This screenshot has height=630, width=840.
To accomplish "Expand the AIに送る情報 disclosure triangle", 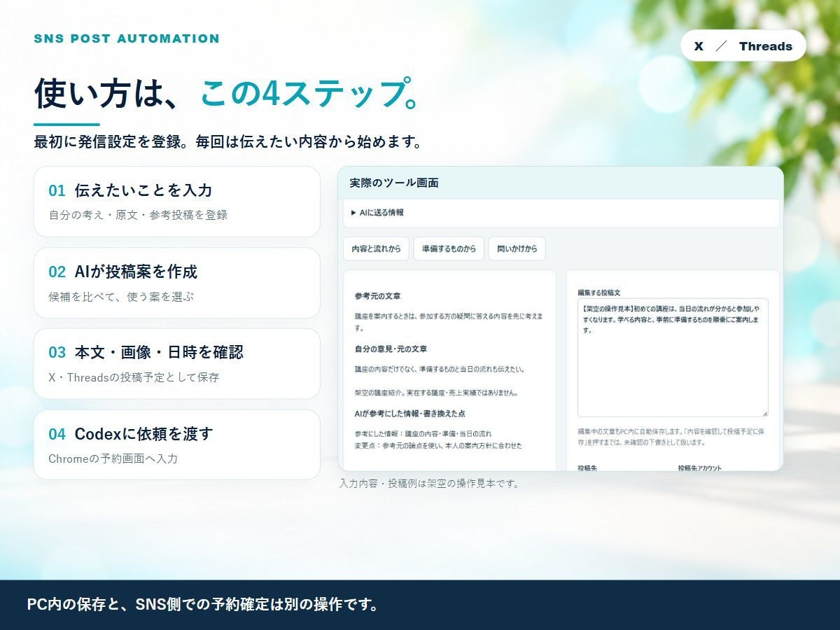I will [x=354, y=213].
